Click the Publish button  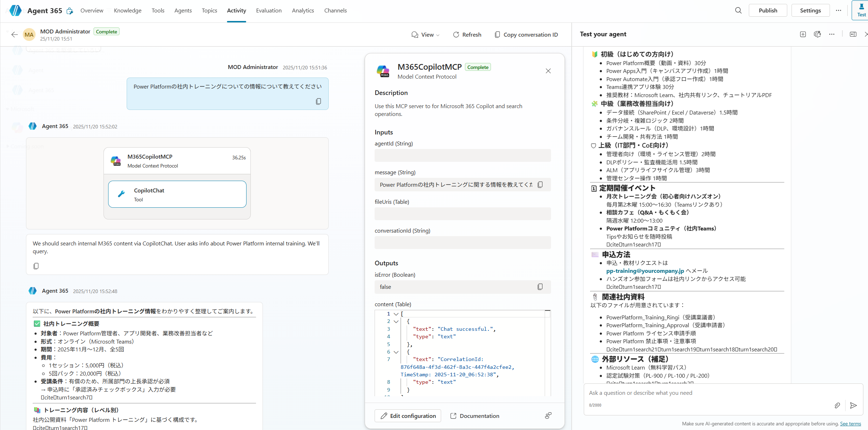pos(768,10)
